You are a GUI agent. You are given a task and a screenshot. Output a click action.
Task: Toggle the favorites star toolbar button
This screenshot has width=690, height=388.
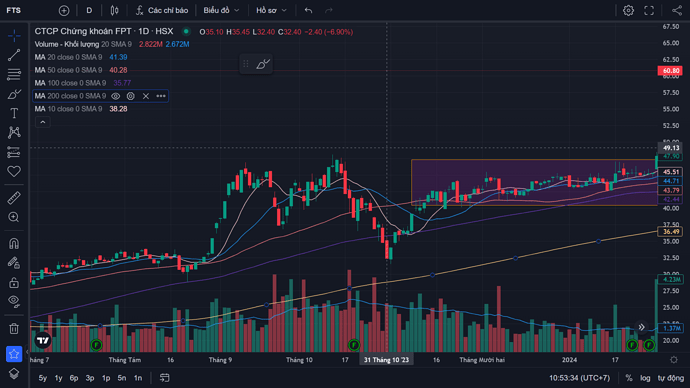[14, 354]
